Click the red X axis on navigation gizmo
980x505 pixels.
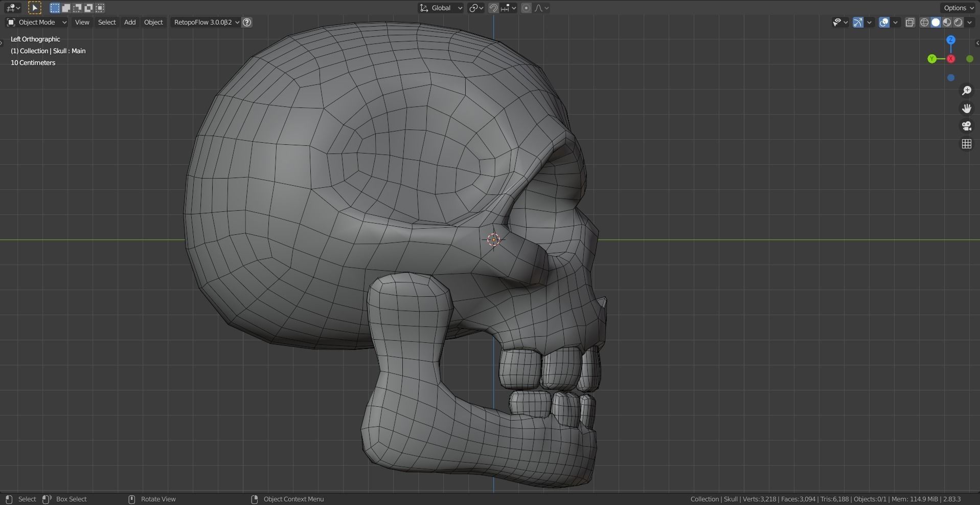pos(951,59)
